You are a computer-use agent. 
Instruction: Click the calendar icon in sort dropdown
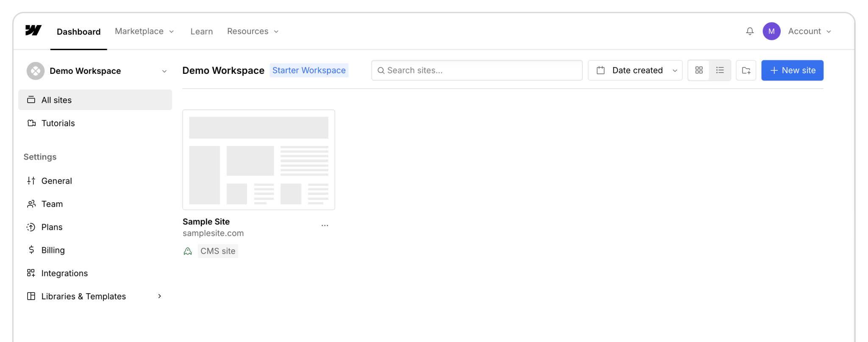601,70
